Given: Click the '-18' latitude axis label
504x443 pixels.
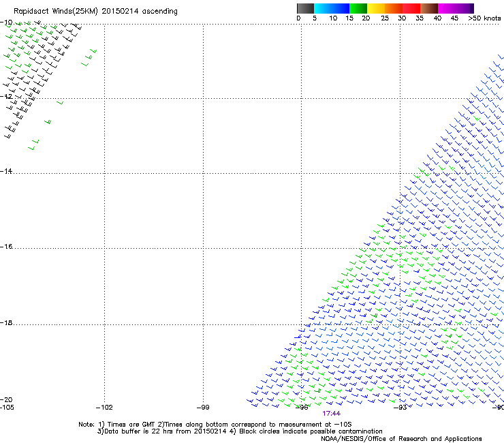Looking at the screenshot, I should pyautogui.click(x=6, y=322).
